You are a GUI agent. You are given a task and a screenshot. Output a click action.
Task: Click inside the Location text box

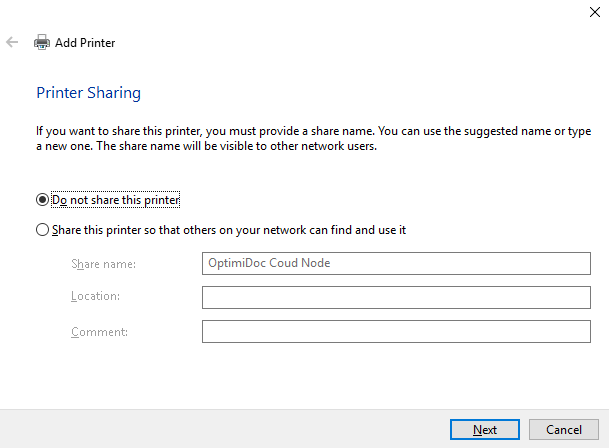pyautogui.click(x=396, y=298)
